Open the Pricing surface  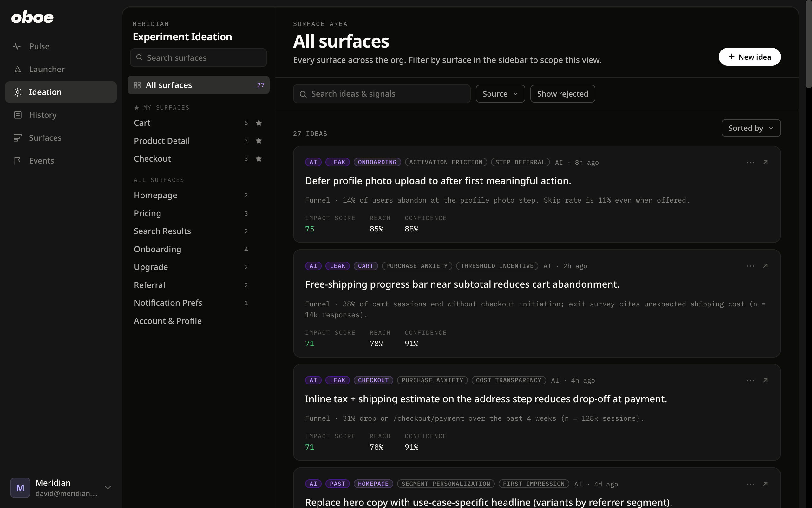coord(198,213)
